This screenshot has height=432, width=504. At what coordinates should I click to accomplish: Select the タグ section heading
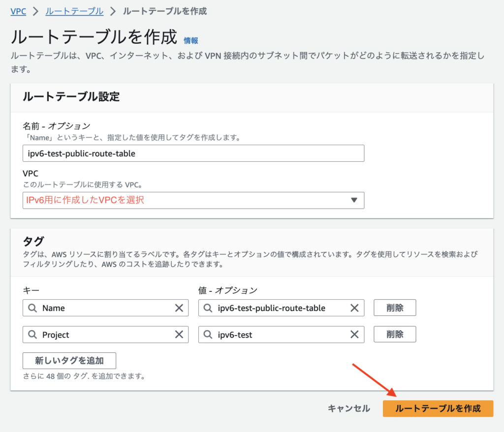click(x=33, y=241)
